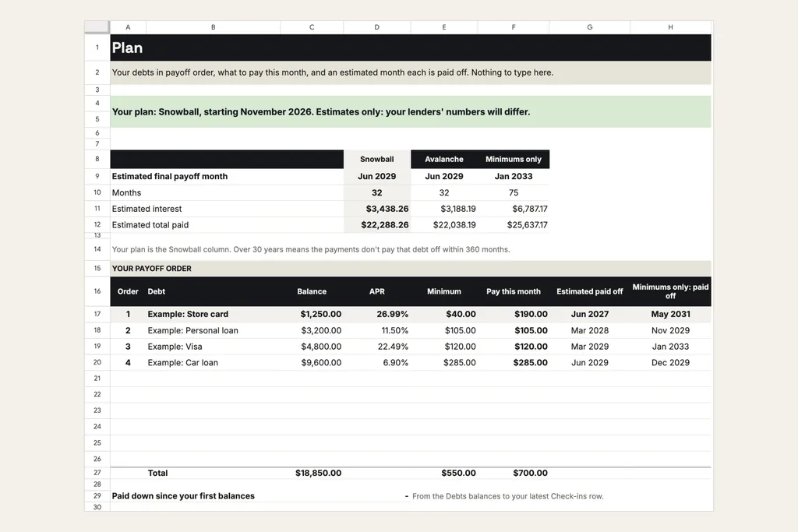Select row 17 header
Screen dimensions: 798x532
(x=97, y=315)
